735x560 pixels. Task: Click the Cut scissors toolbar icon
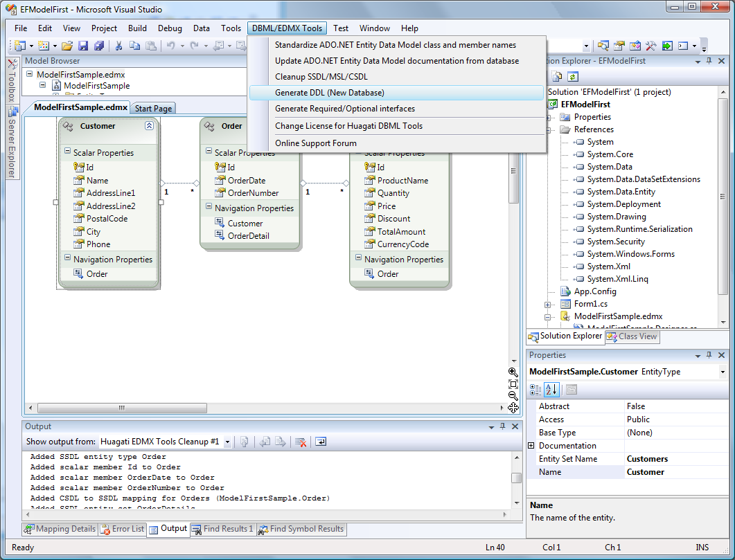[x=118, y=46]
